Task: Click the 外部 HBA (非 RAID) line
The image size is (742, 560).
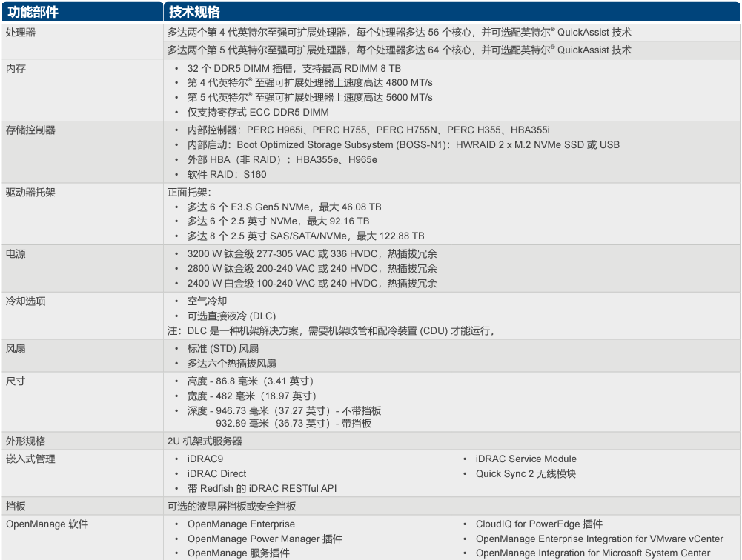Action: click(x=282, y=159)
